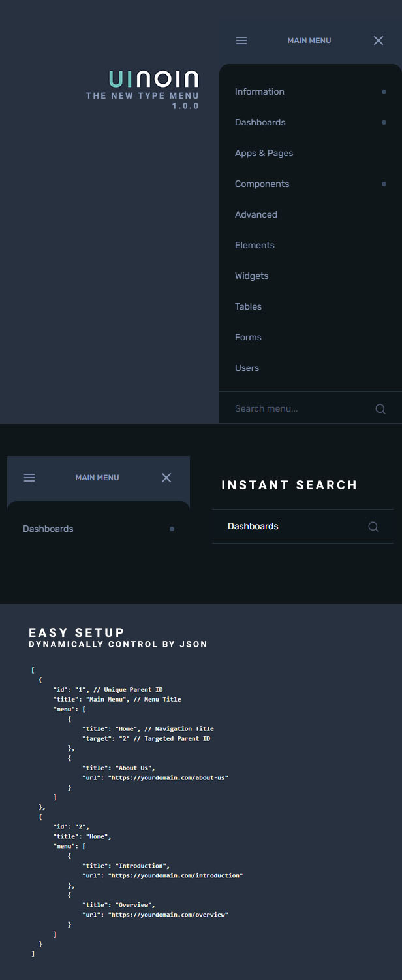This screenshot has height=980, width=402.
Task: Expand Dashboards submenu dot in top menu
Action: click(384, 123)
